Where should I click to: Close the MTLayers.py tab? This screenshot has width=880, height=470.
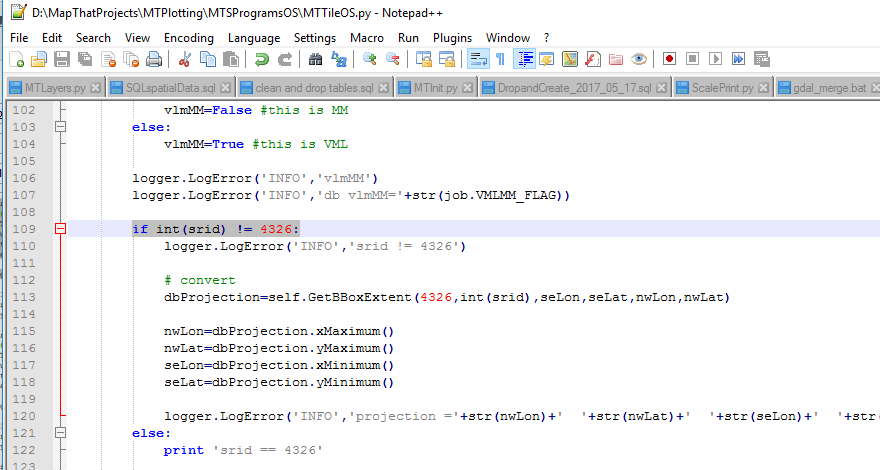(95, 88)
